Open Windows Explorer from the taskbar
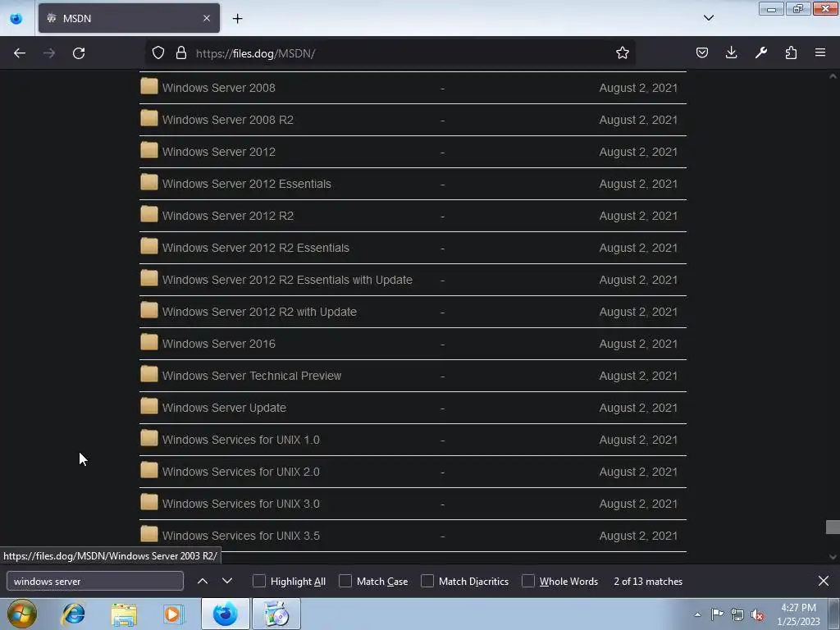840x630 pixels. pos(124,614)
